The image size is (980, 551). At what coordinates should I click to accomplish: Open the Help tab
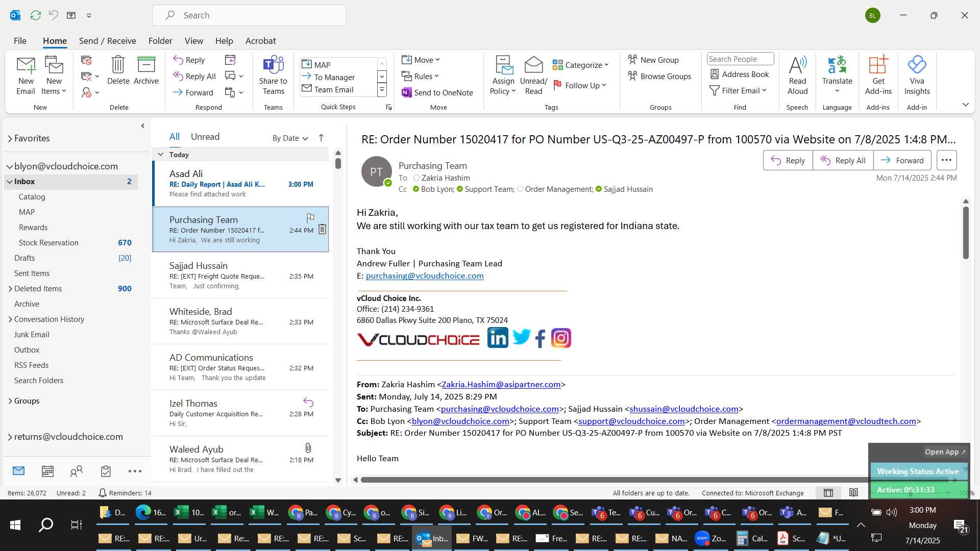coord(224,41)
